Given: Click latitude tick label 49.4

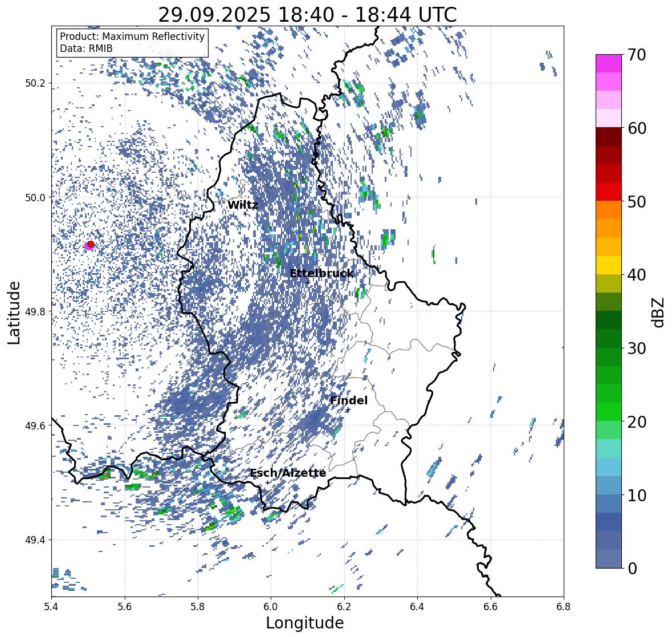Looking at the screenshot, I should [35, 540].
